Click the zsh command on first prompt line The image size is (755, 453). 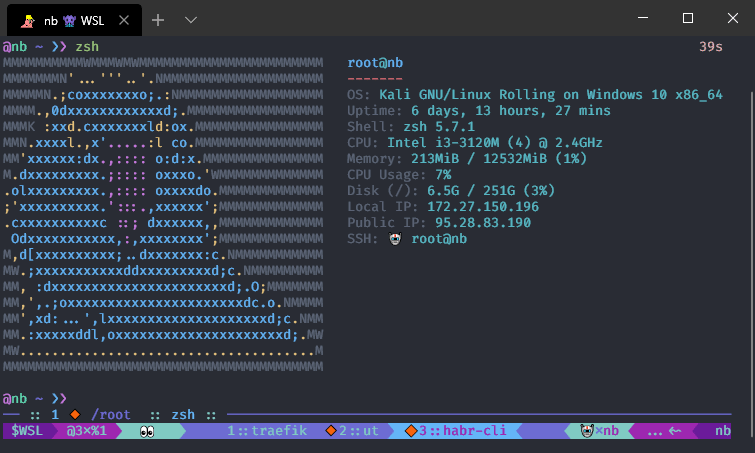point(87,47)
